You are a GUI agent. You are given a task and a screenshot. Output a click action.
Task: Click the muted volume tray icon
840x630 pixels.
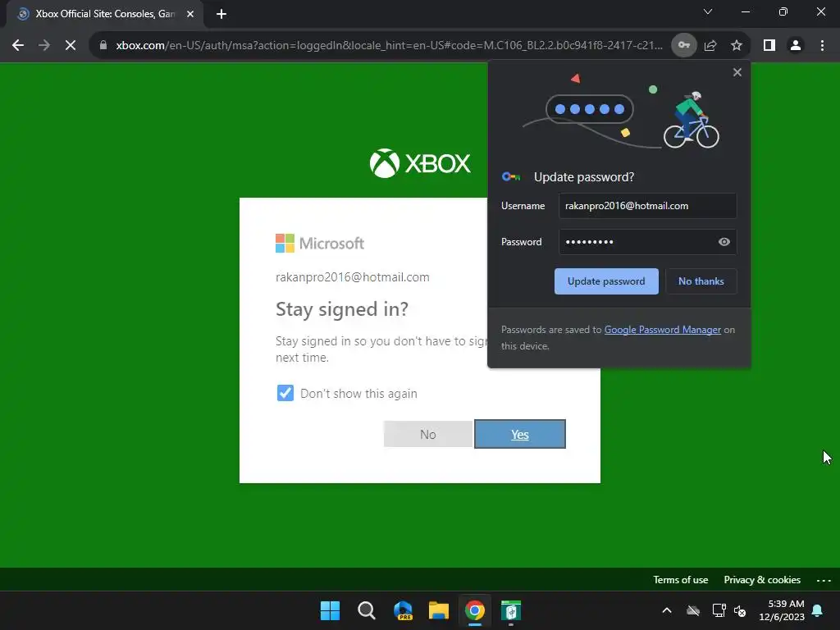(x=741, y=610)
